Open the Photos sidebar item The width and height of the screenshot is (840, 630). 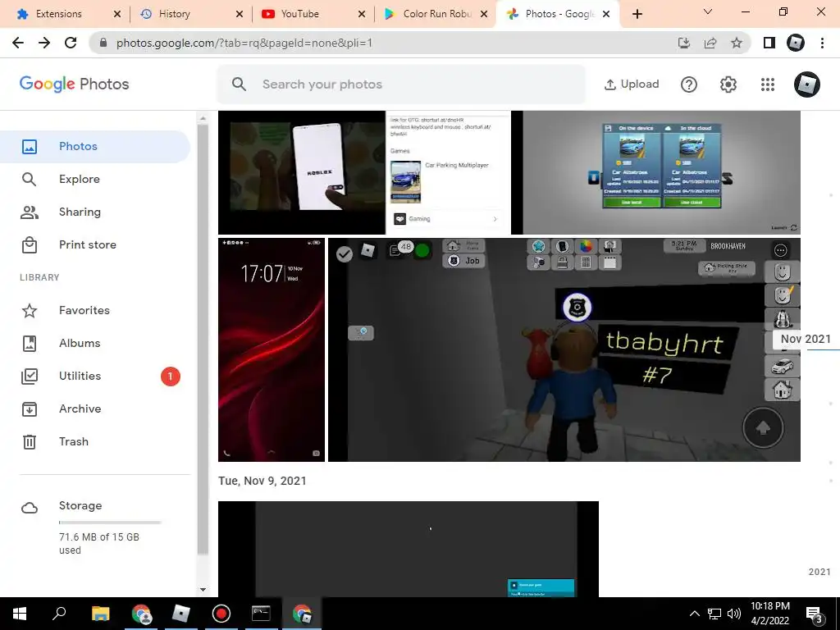(95, 146)
